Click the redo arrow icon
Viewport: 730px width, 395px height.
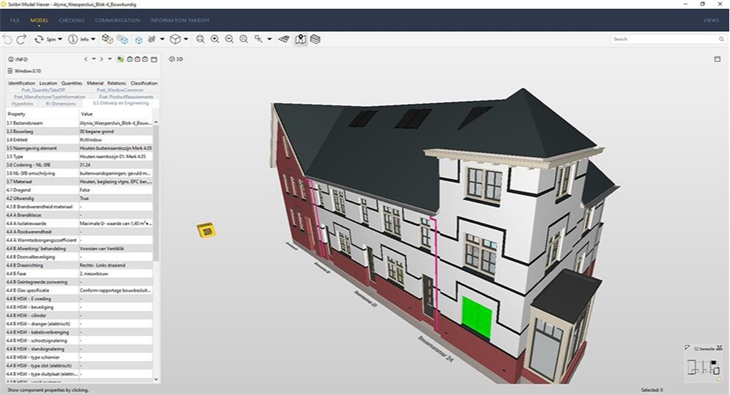point(21,40)
